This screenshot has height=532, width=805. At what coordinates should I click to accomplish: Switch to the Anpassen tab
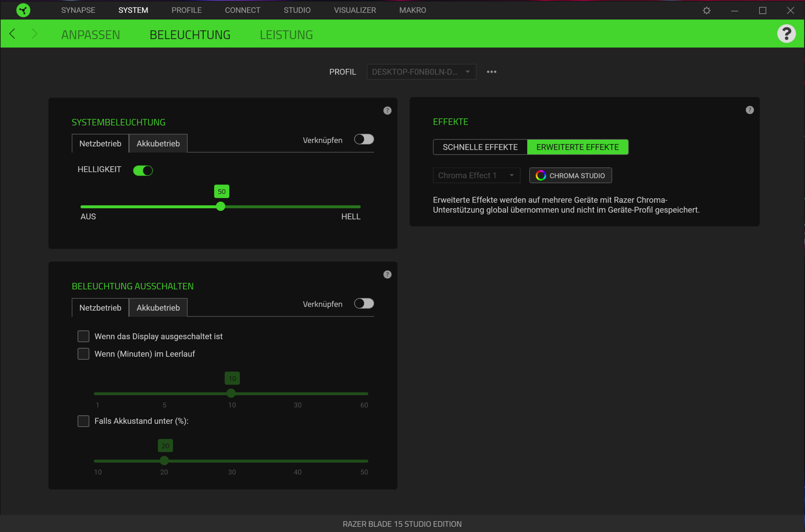tap(90, 35)
